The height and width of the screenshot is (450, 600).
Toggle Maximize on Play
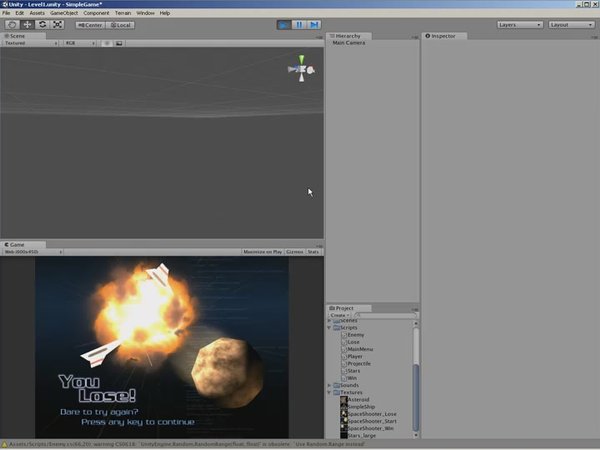click(263, 252)
